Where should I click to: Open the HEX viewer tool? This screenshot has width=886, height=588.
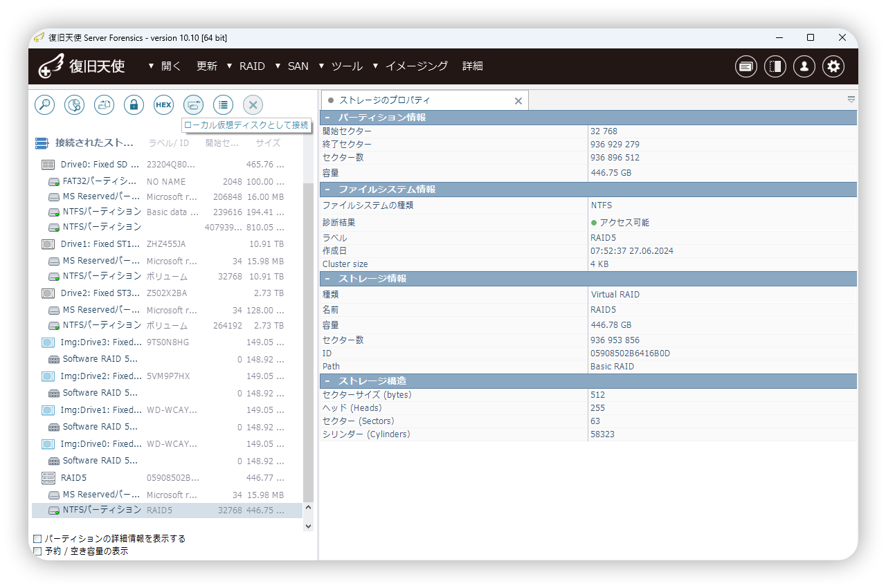[x=163, y=105]
